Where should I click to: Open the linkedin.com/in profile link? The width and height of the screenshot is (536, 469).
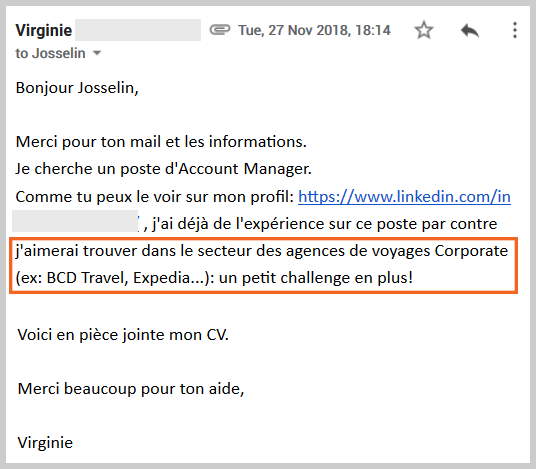404,197
